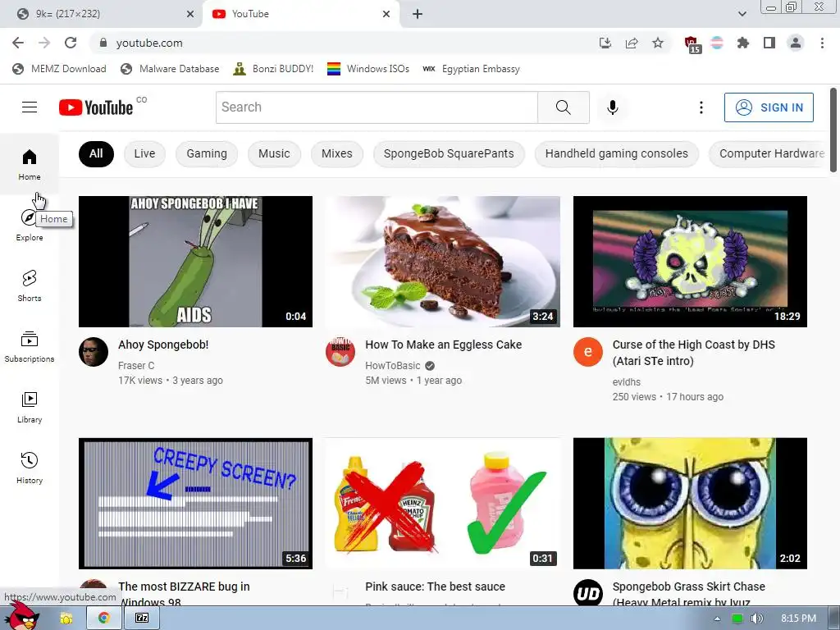Image resolution: width=840 pixels, height=630 pixels.
Task: Open Subscriptions in sidebar
Action: [x=30, y=346]
